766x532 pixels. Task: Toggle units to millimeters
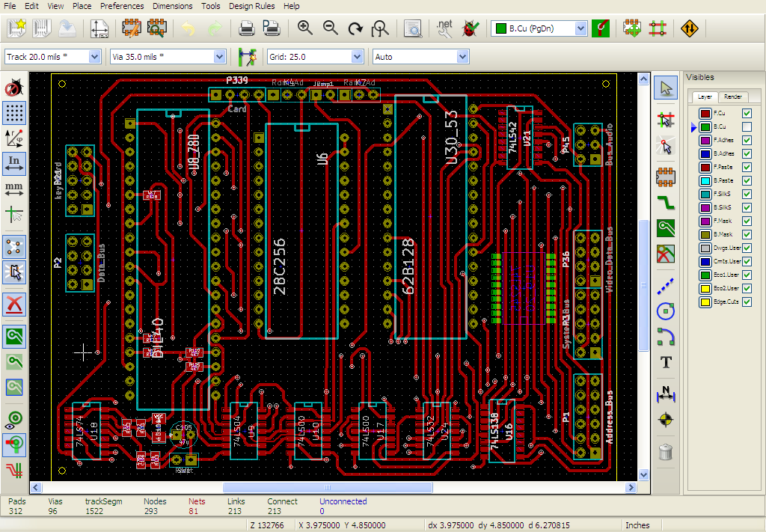(14, 189)
